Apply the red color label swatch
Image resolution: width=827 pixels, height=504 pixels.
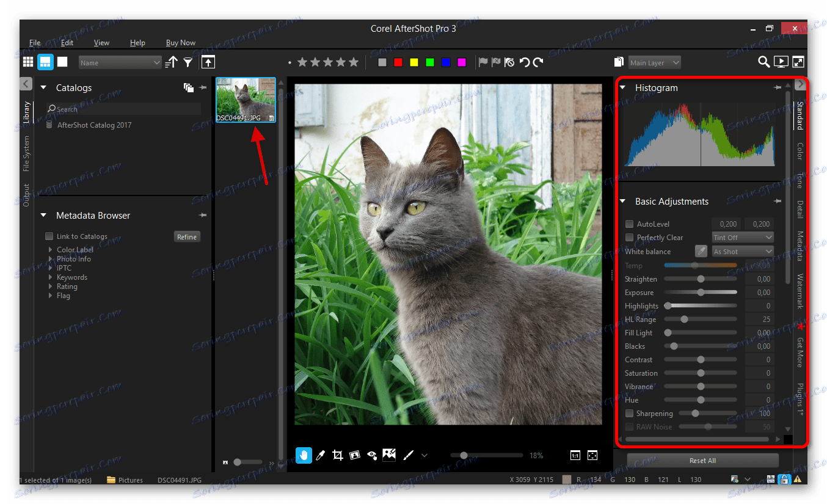(398, 62)
